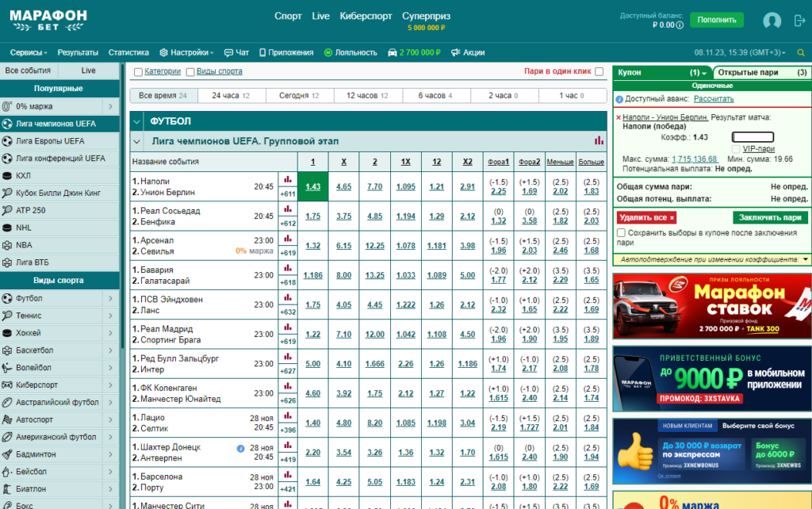Click the Марафон Бет logo
Image resolution: width=812 pixels, height=509 pixels.
(48, 21)
